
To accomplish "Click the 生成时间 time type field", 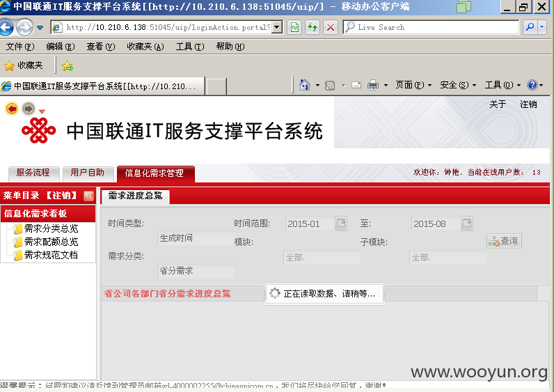I will point(196,238).
